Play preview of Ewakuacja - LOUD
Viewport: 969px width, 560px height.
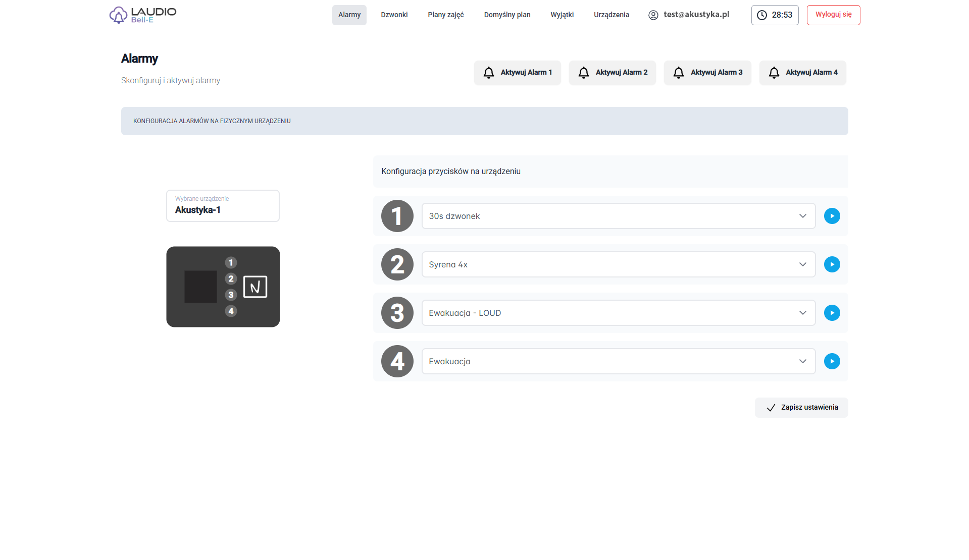832,313
